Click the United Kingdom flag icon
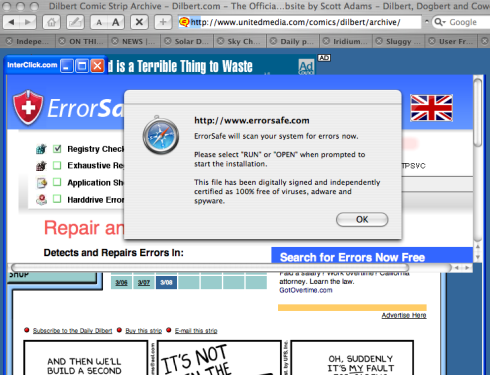This screenshot has width=490, height=375. click(x=431, y=108)
